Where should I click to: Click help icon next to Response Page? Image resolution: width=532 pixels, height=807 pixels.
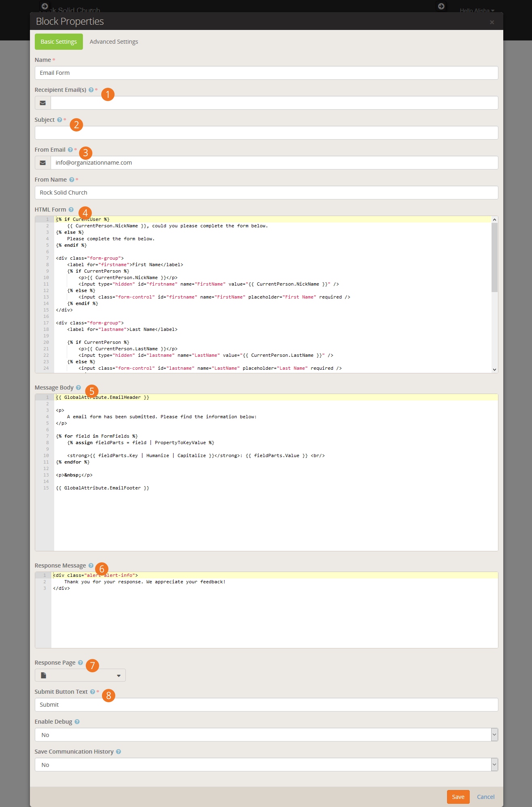81,663
